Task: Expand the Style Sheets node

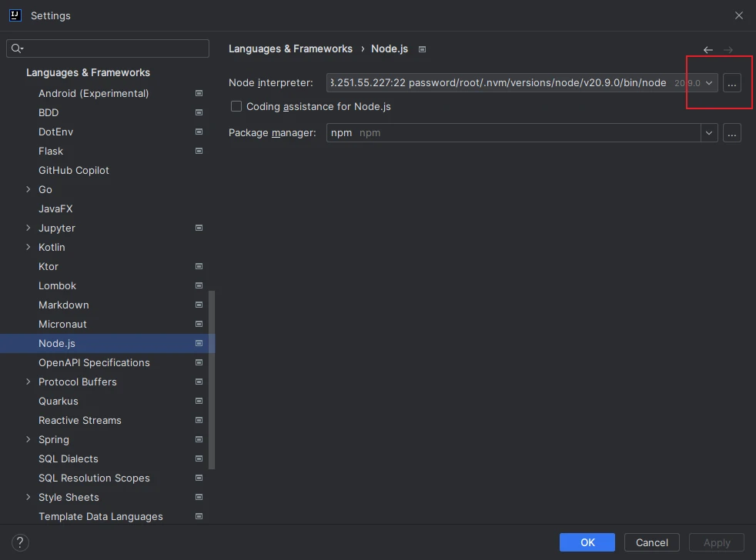Action: [28, 498]
